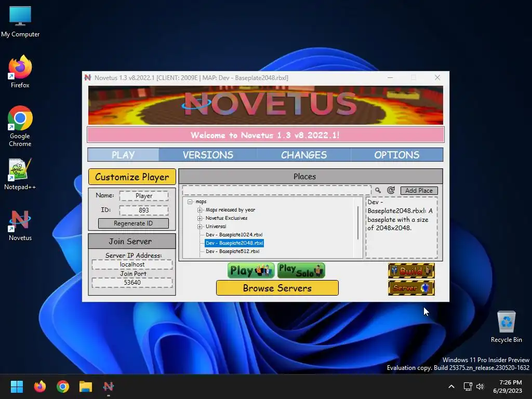Click the map description text box
532x399 pixels.
[x=402, y=228]
